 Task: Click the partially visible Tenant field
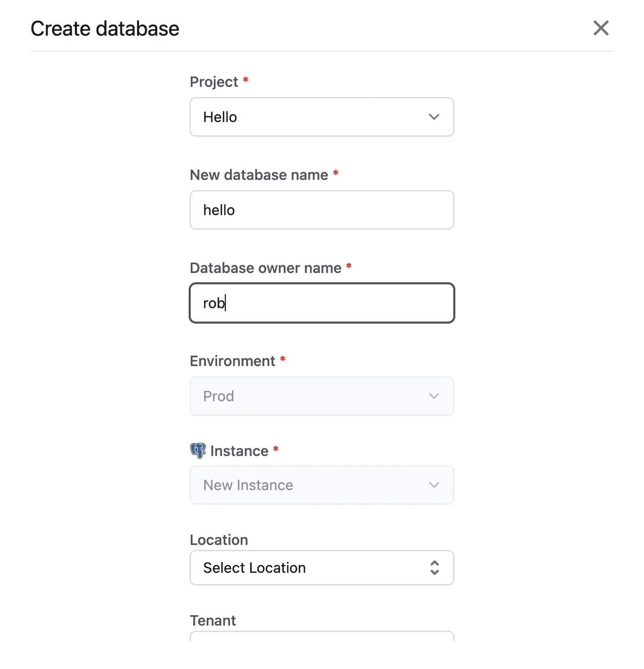pyautogui.click(x=322, y=636)
